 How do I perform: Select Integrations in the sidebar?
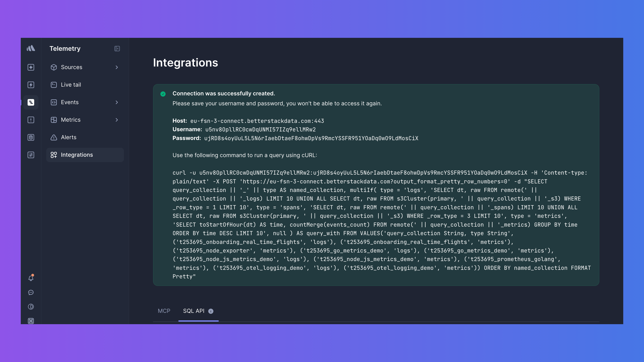pyautogui.click(x=85, y=155)
